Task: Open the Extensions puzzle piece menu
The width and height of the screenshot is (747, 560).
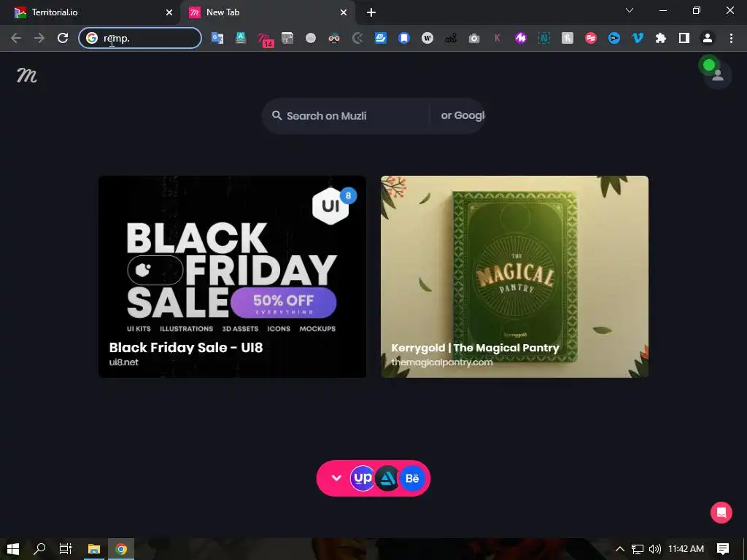Action: coord(661,38)
